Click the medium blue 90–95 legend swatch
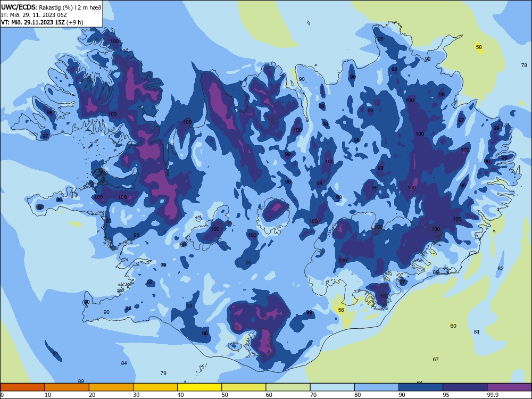This screenshot has width=532, height=399. pos(421,387)
